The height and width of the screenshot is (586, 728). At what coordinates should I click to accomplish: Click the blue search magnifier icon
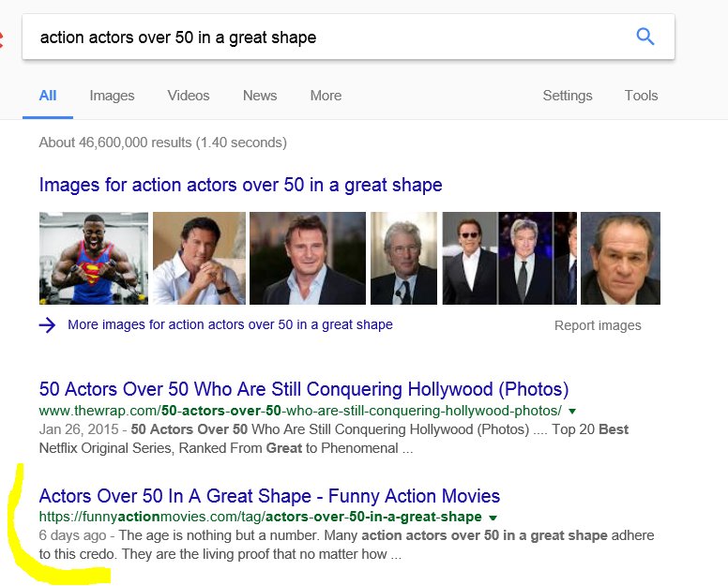[x=645, y=37]
